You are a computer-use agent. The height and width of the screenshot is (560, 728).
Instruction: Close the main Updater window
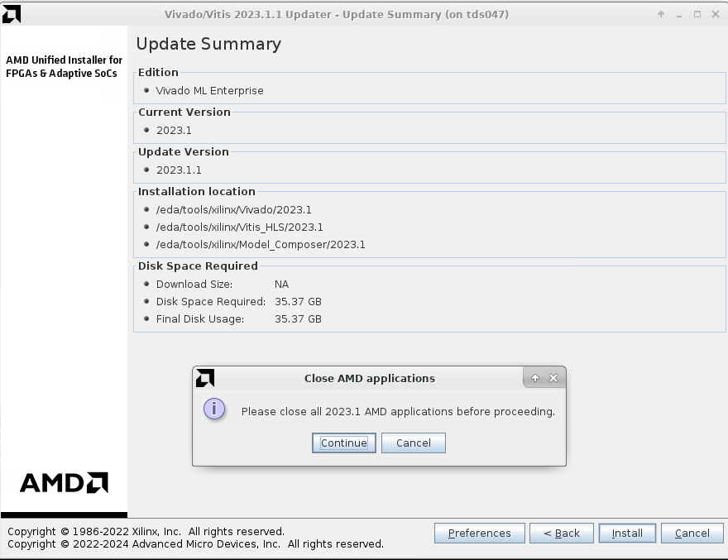(x=715, y=14)
